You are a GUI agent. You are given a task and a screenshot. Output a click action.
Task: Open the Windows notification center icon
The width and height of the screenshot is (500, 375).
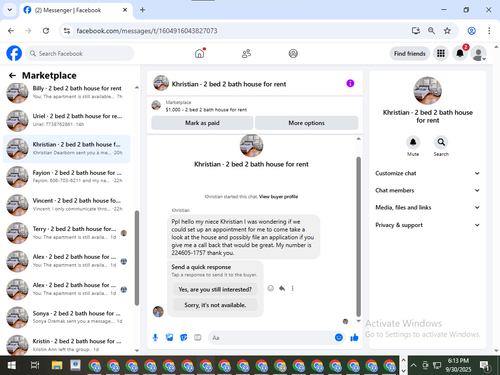tap(485, 365)
